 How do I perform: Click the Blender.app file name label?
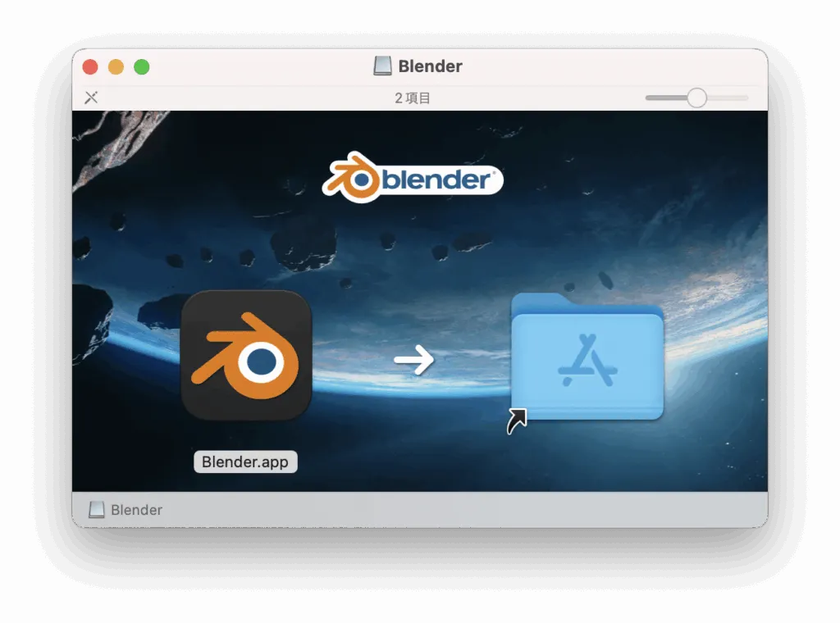click(x=245, y=462)
